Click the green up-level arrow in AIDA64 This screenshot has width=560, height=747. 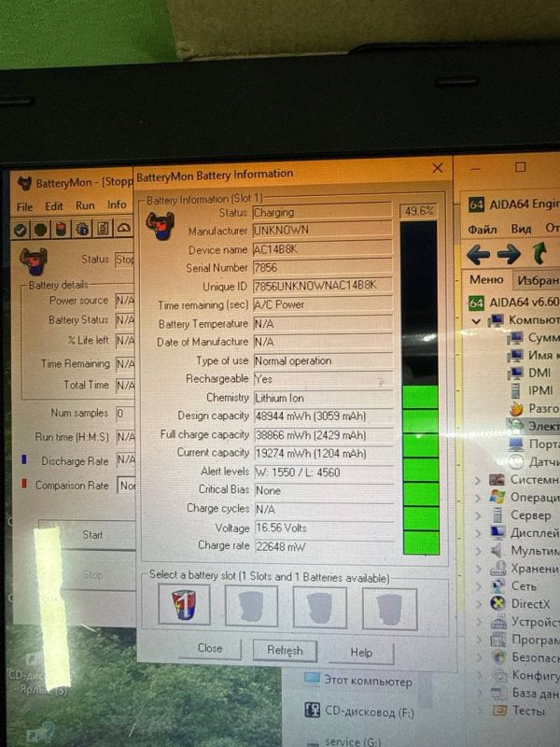pos(539,253)
